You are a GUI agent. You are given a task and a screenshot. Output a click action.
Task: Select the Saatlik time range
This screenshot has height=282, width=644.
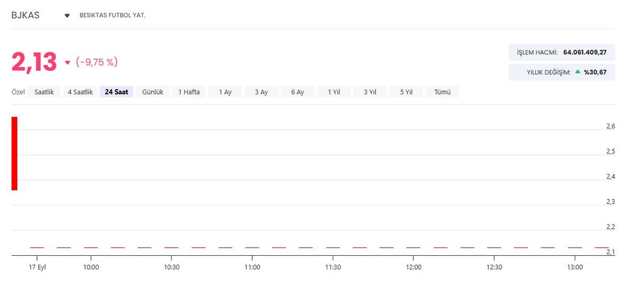click(44, 92)
